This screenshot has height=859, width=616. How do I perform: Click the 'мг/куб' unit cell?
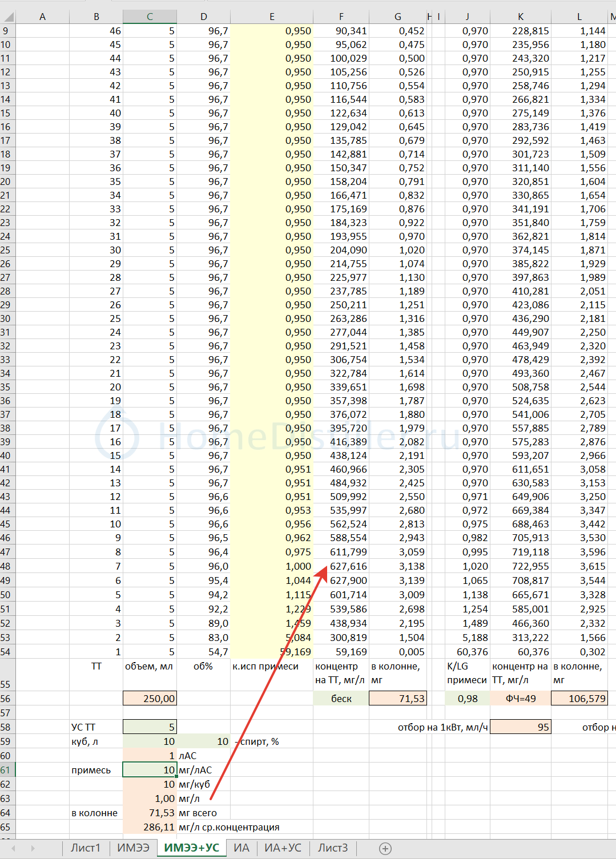coord(203,784)
